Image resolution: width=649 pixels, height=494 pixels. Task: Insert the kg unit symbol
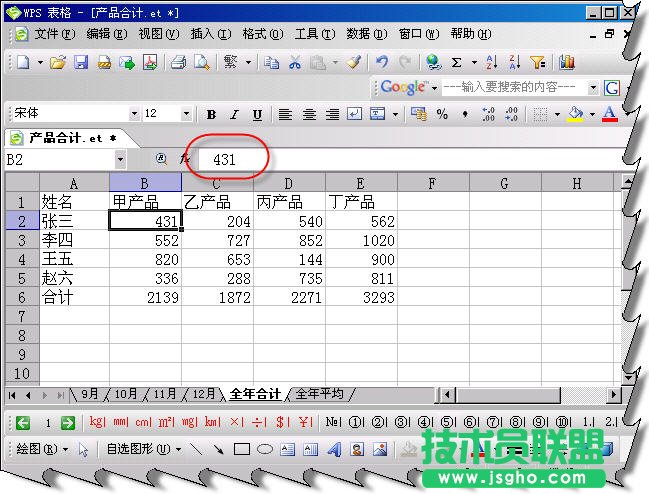pos(98,422)
